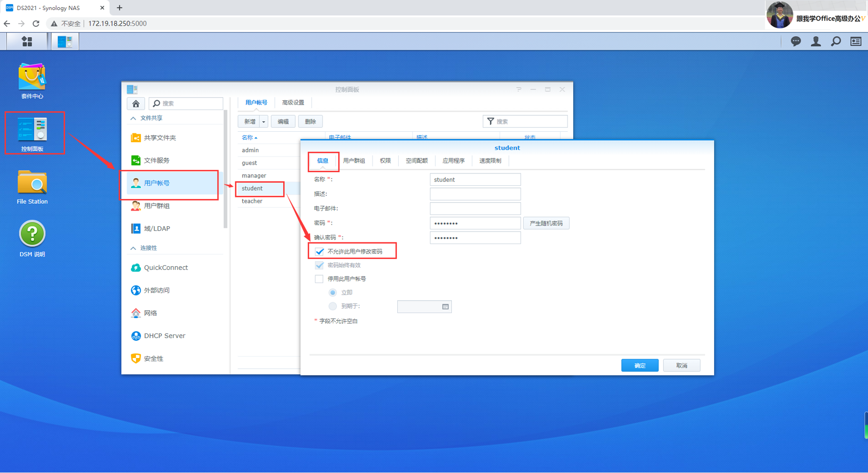This screenshot has height=473, width=868.
Task: Click the generate random password button
Action: 546,223
